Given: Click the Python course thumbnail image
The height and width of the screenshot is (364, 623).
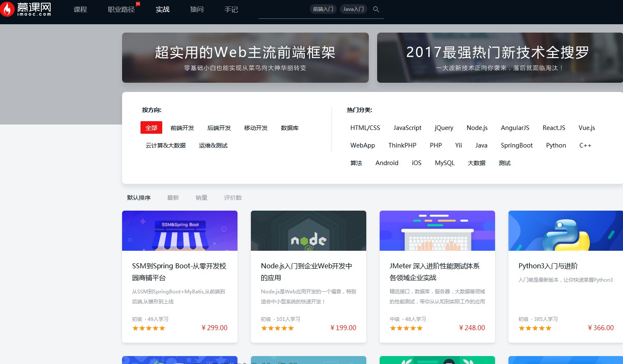Looking at the screenshot, I should pos(565,230).
